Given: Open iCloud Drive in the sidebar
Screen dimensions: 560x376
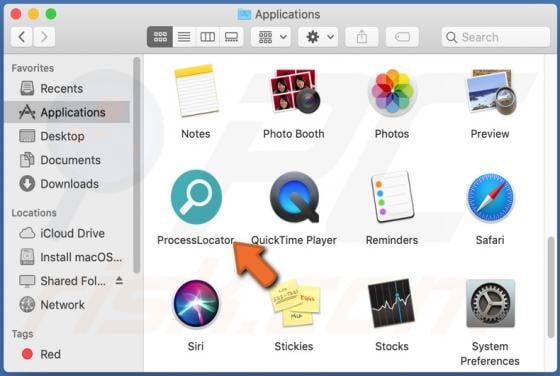Looking at the screenshot, I should (x=67, y=233).
